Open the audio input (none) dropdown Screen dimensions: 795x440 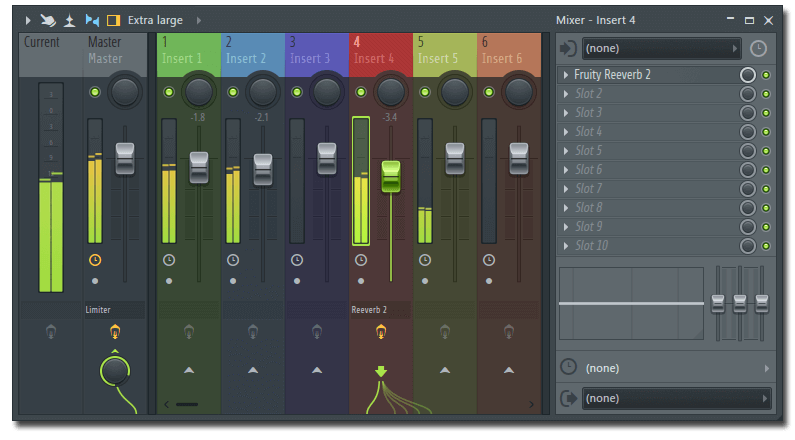[x=661, y=48]
